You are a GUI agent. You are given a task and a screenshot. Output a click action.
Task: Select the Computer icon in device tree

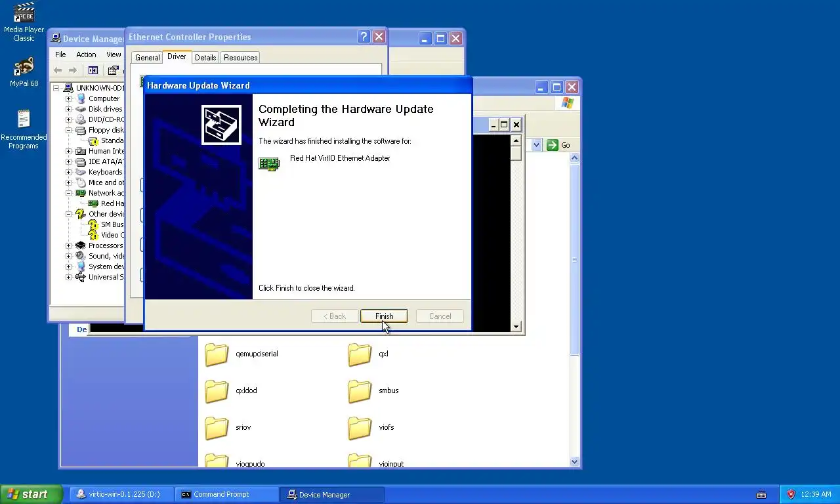(81, 98)
